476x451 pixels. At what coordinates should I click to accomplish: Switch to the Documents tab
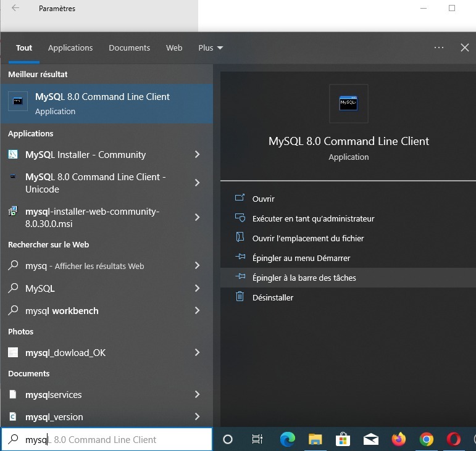(129, 48)
